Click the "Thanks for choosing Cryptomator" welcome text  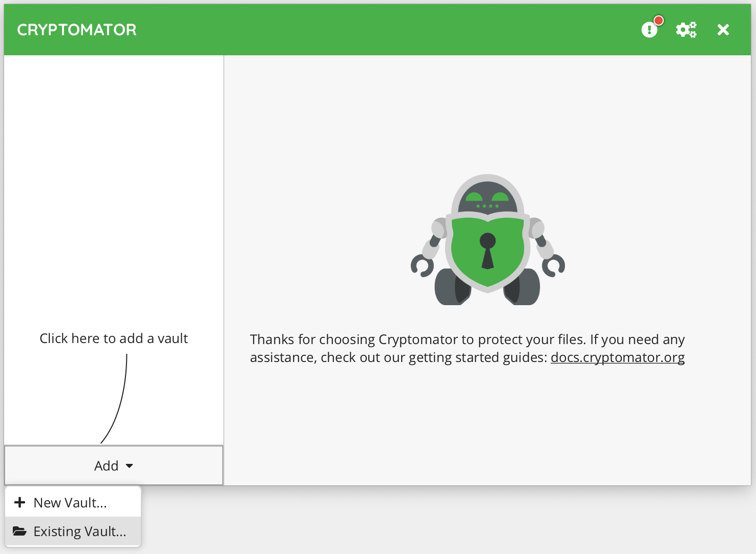[466, 340]
